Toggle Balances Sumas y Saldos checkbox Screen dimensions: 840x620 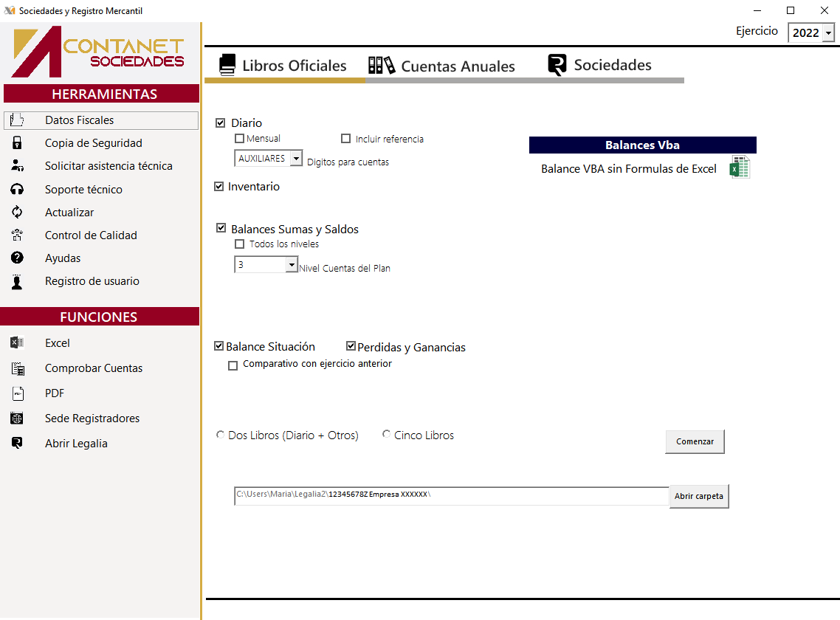pyautogui.click(x=221, y=228)
